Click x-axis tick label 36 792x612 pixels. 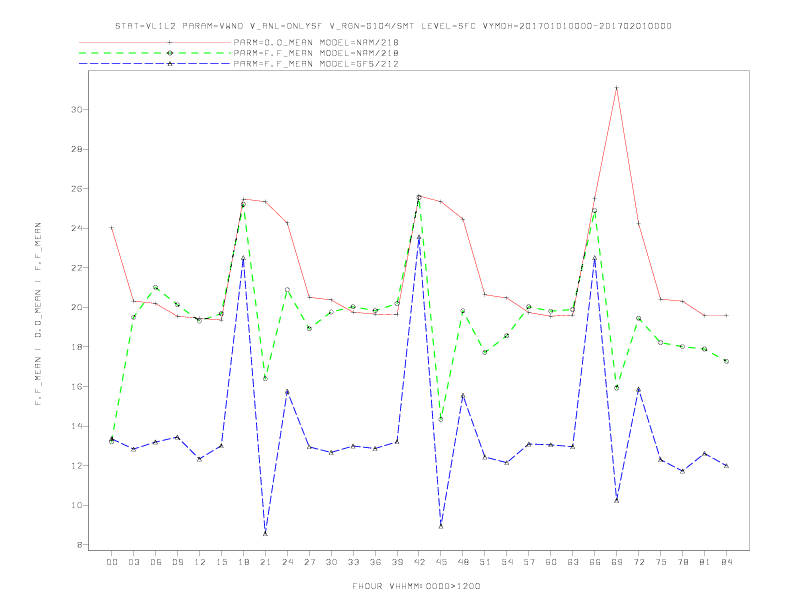click(x=375, y=562)
